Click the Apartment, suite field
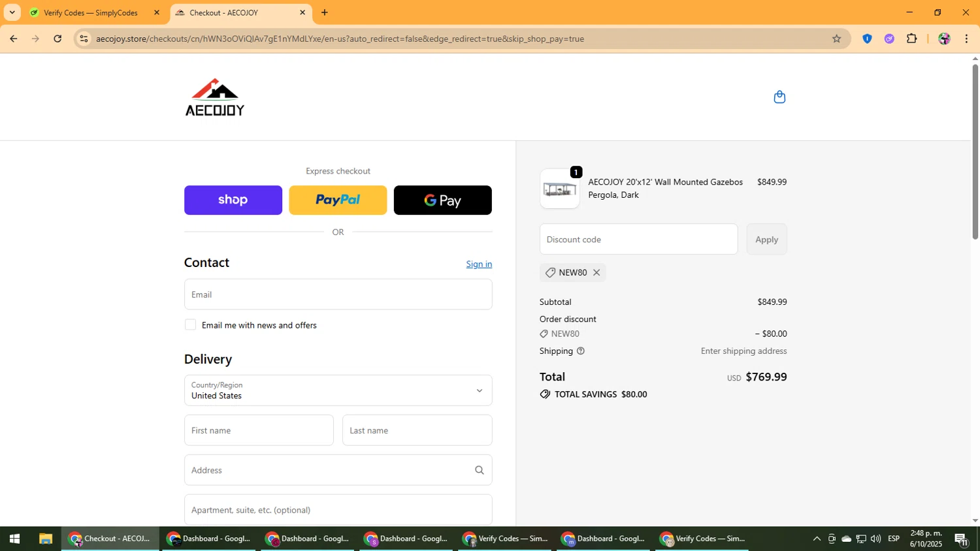The image size is (980, 551). [338, 510]
